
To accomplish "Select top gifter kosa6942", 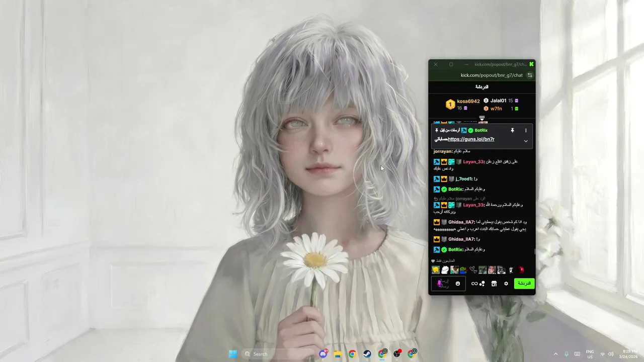I will pos(468,101).
